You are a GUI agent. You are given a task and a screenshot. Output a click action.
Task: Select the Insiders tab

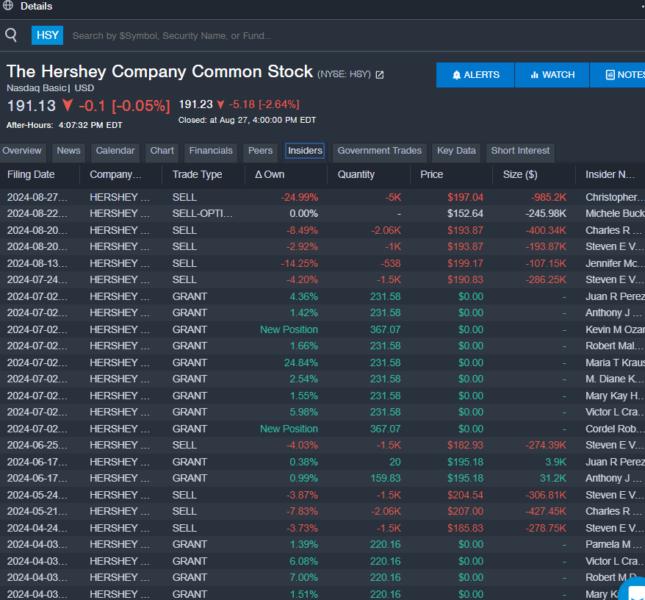(305, 151)
